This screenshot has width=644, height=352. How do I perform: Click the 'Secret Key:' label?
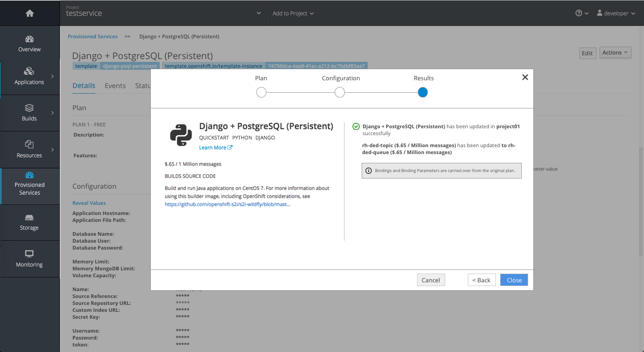click(x=86, y=317)
